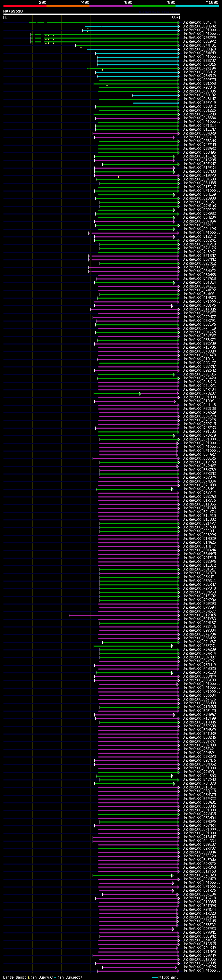This screenshot has height=980, width=222.
Task: Click the UniRef100_A9RFZ5 label
Action: click(199, 80)
